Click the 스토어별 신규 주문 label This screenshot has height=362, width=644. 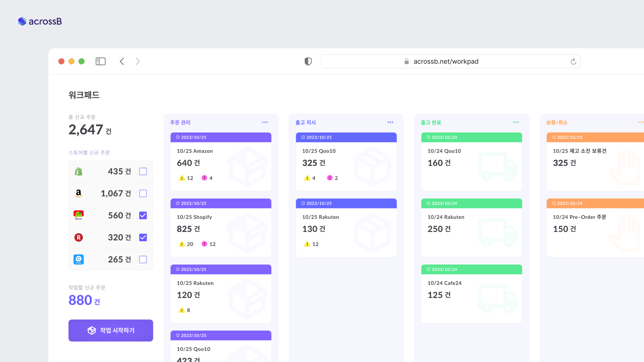[x=89, y=153]
